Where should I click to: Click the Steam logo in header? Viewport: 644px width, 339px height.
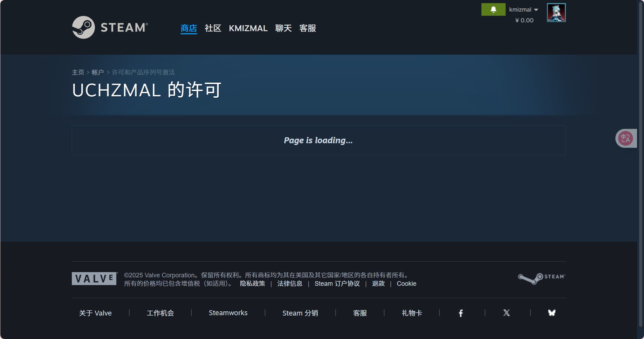point(110,27)
